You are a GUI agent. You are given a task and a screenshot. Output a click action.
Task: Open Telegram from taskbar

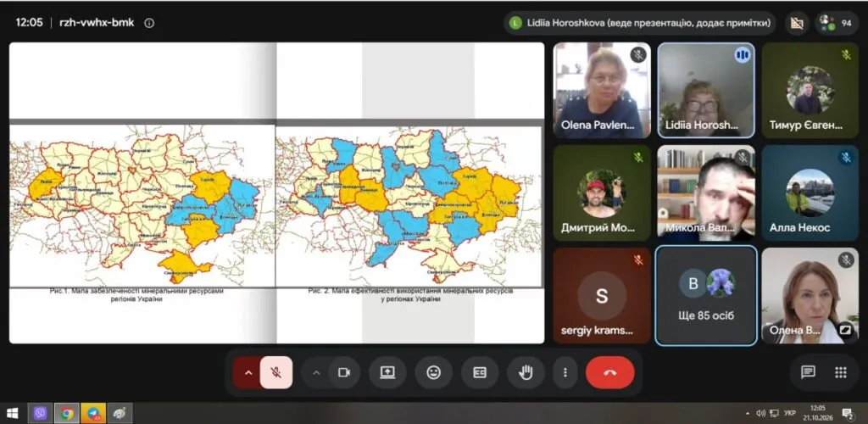pos(93,414)
